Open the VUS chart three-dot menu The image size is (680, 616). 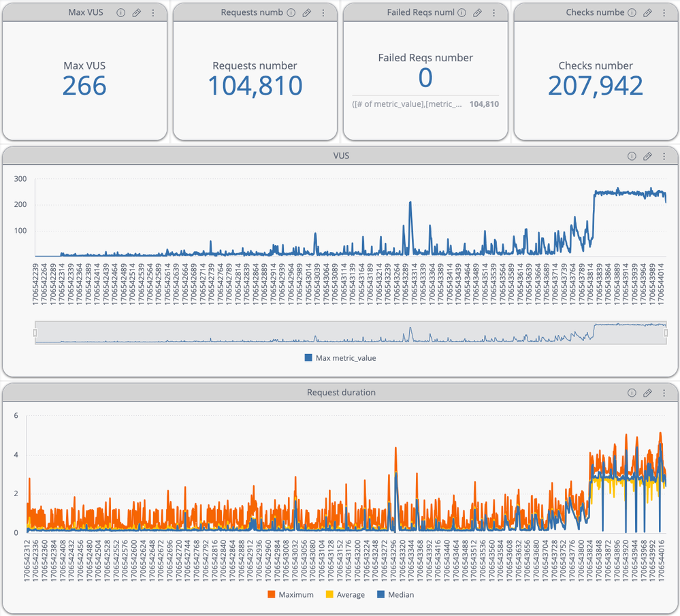[x=663, y=156]
